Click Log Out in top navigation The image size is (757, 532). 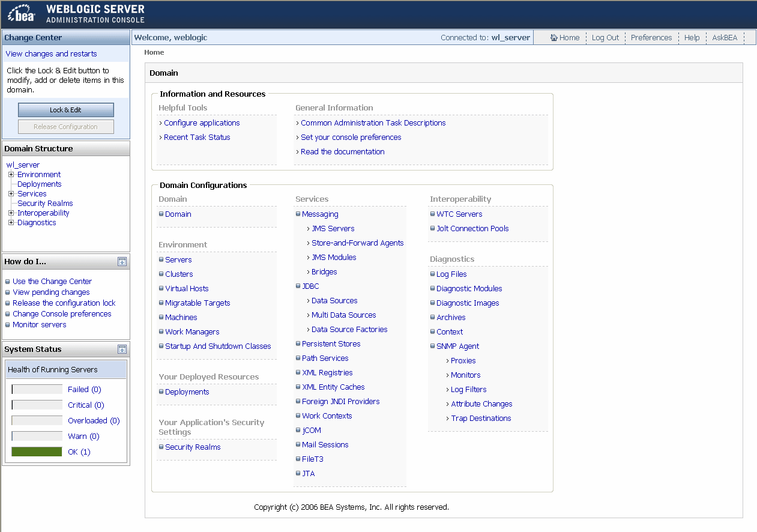click(605, 37)
